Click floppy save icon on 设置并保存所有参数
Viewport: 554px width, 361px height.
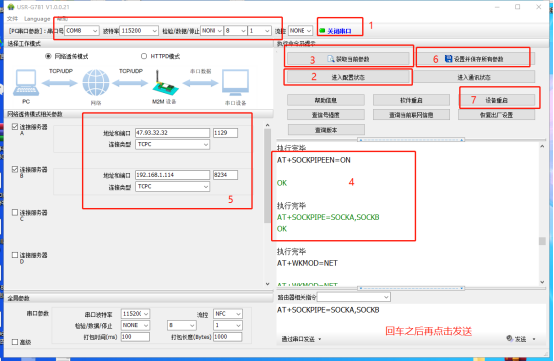[x=448, y=59]
